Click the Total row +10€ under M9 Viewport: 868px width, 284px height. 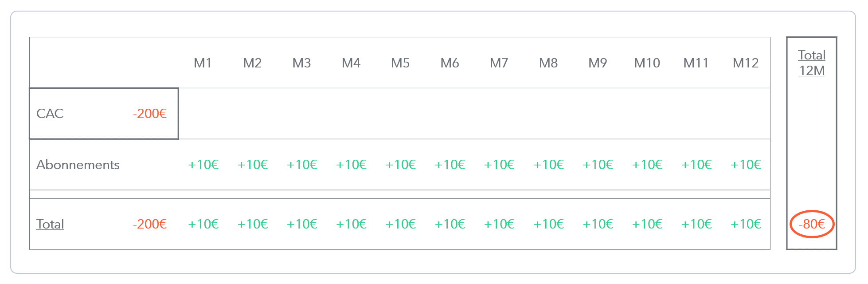tap(598, 224)
